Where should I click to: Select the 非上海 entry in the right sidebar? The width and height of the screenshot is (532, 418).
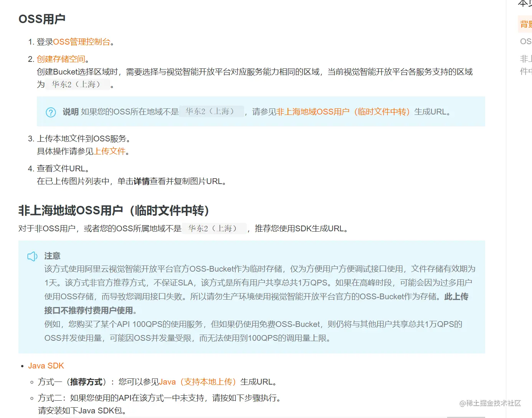(x=527, y=58)
